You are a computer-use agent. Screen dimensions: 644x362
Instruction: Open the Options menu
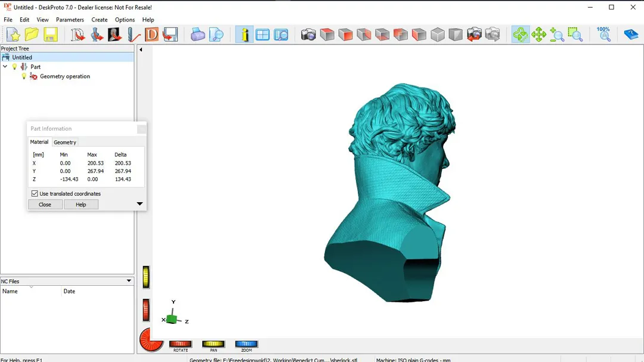(x=125, y=20)
